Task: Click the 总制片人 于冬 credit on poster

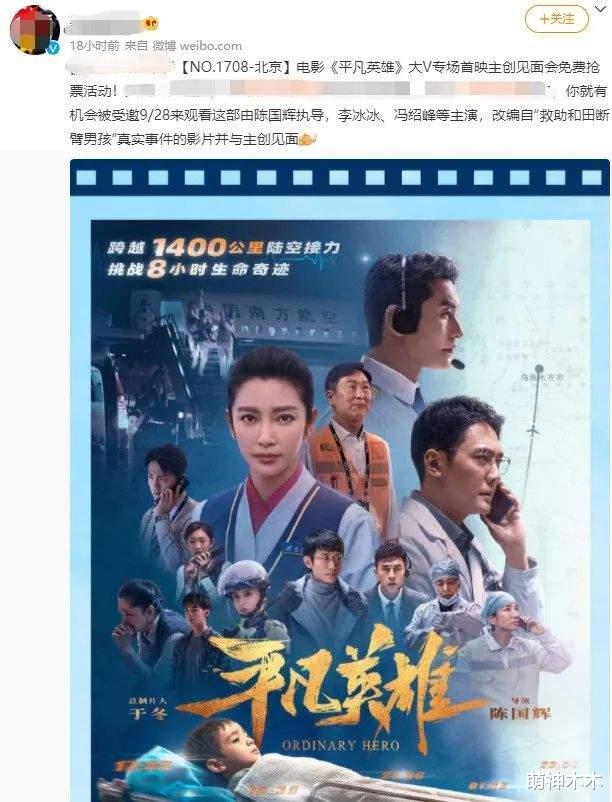Action: pos(148,707)
